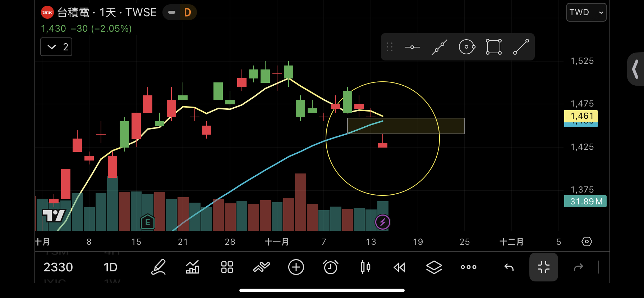644x298 pixels.
Task: Click the 31.89M volume label
Action: (x=585, y=201)
